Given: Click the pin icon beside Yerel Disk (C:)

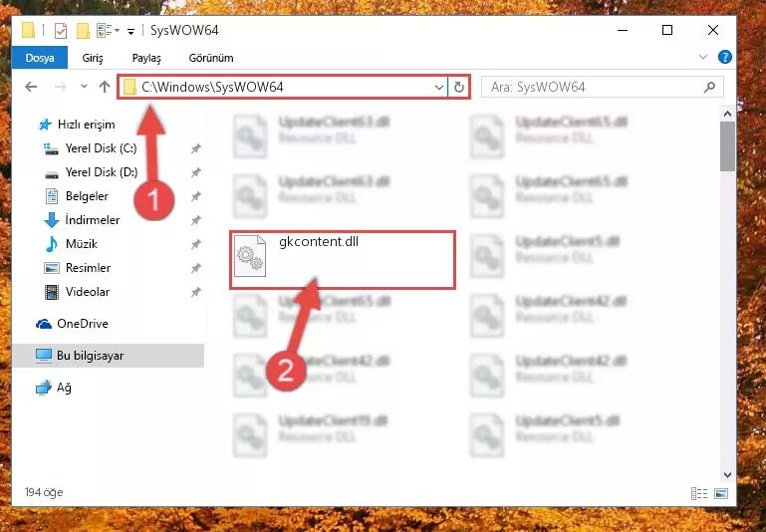Looking at the screenshot, I should pos(196,148).
